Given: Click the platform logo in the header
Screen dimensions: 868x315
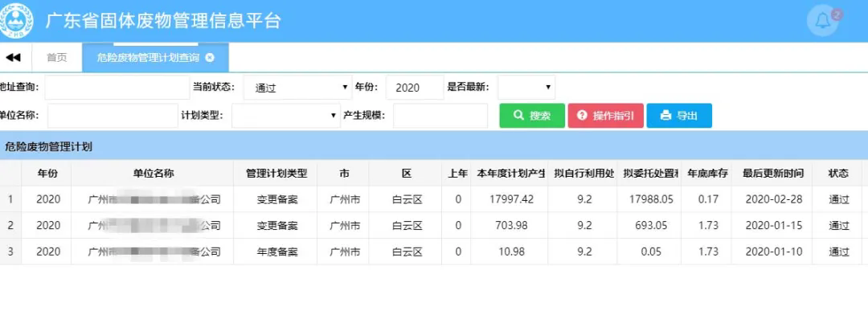Looking at the screenshot, I should [x=16, y=20].
